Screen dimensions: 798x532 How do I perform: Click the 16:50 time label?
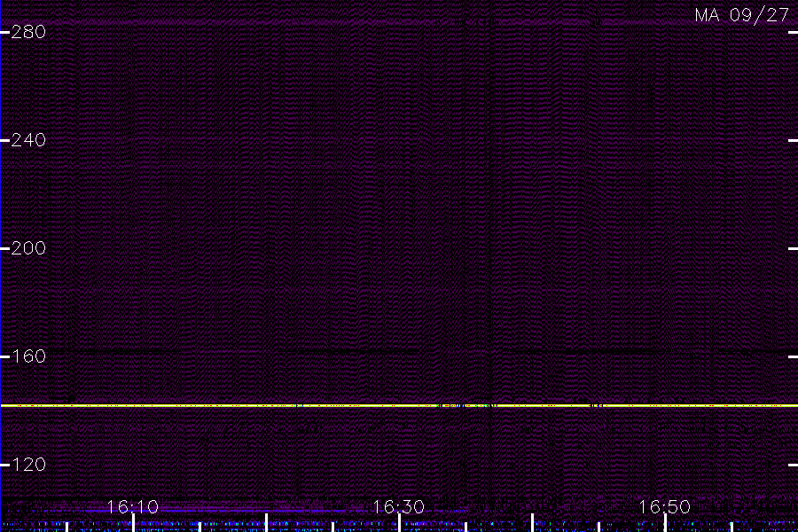[x=665, y=507]
